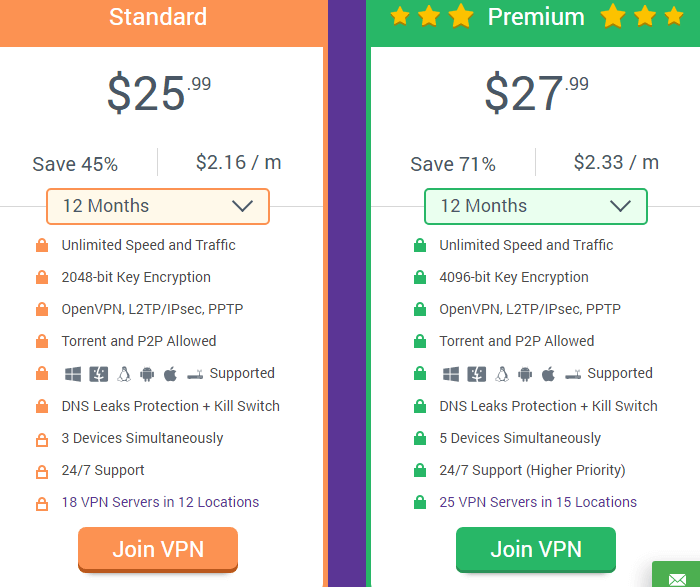Click green lock beside 4096-bit Key Encryption
Viewport: 700px width, 587px height.
click(420, 277)
